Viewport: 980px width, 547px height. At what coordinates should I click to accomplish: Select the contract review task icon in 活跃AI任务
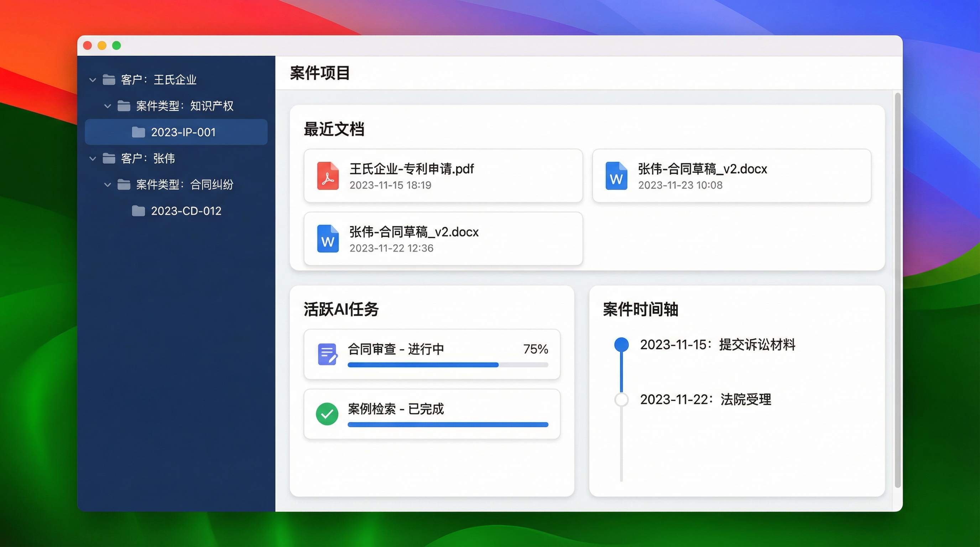[x=327, y=354]
